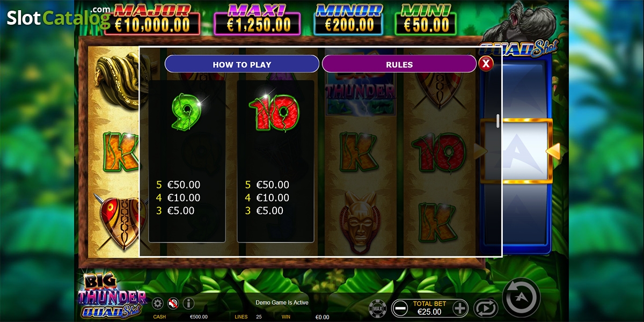Select the red 10 symbol card
Image resolution: width=644 pixels, height=322 pixels.
point(275,162)
